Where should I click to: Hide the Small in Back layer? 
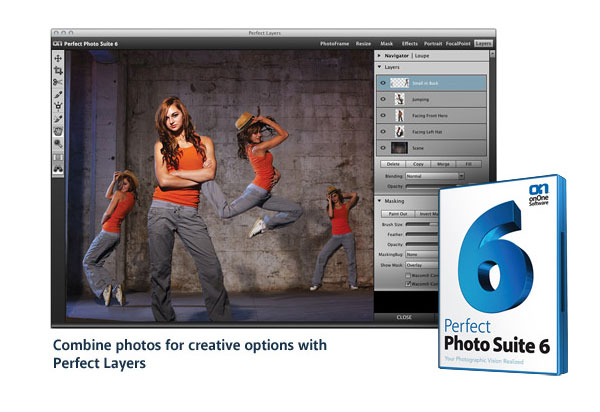(383, 83)
